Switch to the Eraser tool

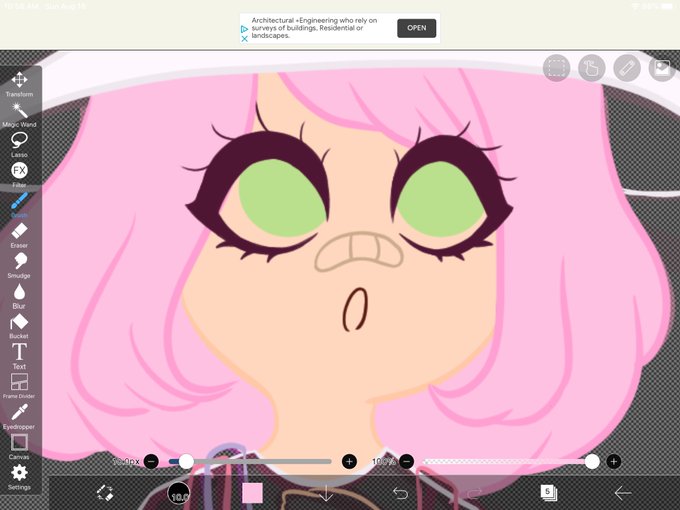[20, 235]
